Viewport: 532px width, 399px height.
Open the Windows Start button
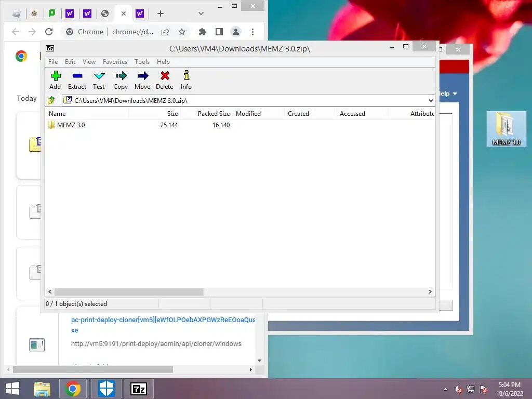tap(12, 389)
